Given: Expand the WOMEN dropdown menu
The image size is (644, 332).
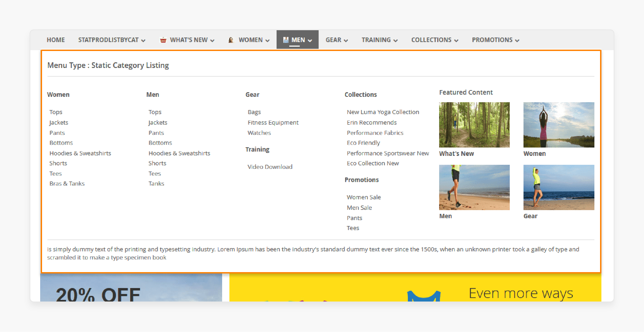Looking at the screenshot, I should tap(250, 40).
